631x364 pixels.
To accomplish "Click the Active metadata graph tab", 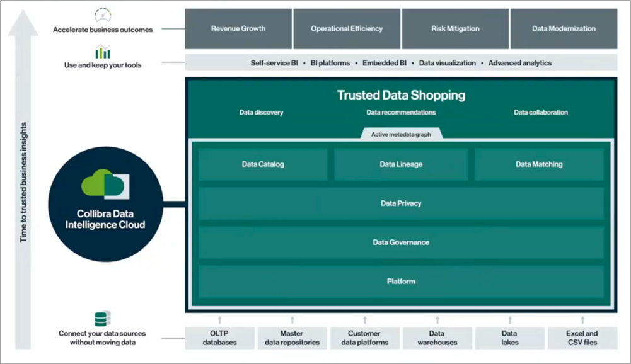I will [x=401, y=134].
